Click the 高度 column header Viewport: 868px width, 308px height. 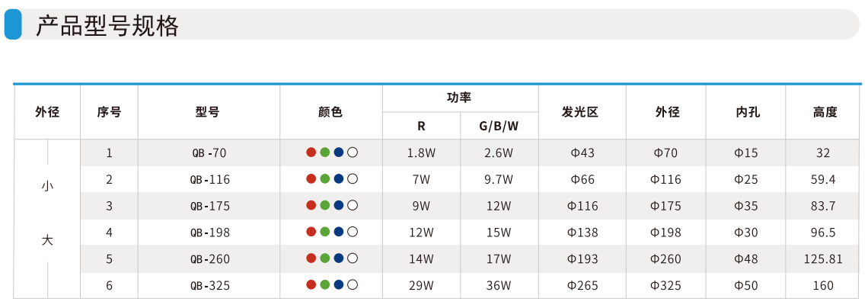(x=825, y=112)
